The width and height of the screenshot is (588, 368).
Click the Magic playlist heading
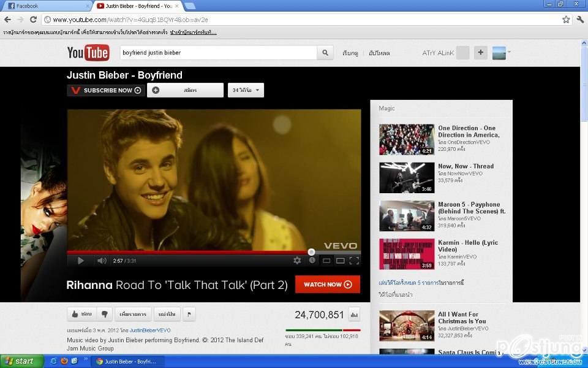(386, 108)
